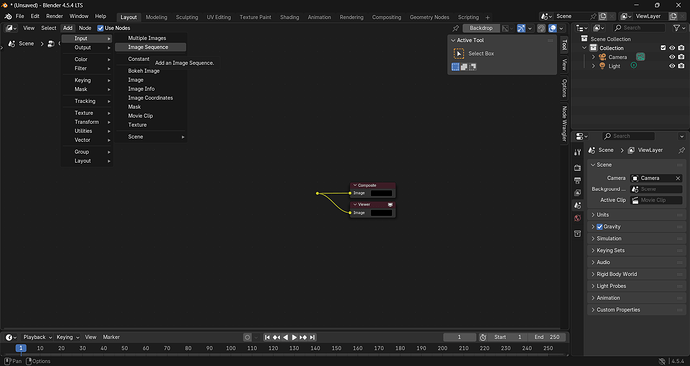The height and width of the screenshot is (366, 690).
Task: Open the Output properties tab icon
Action: click(x=577, y=180)
